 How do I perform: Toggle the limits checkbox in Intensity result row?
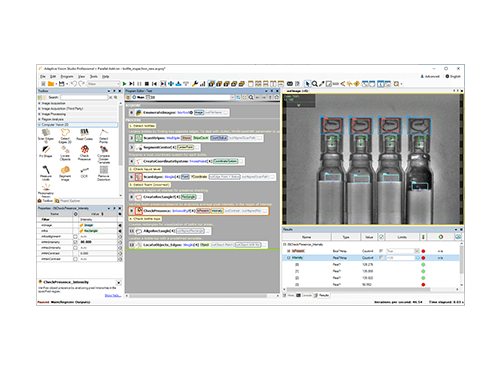tap(381, 258)
